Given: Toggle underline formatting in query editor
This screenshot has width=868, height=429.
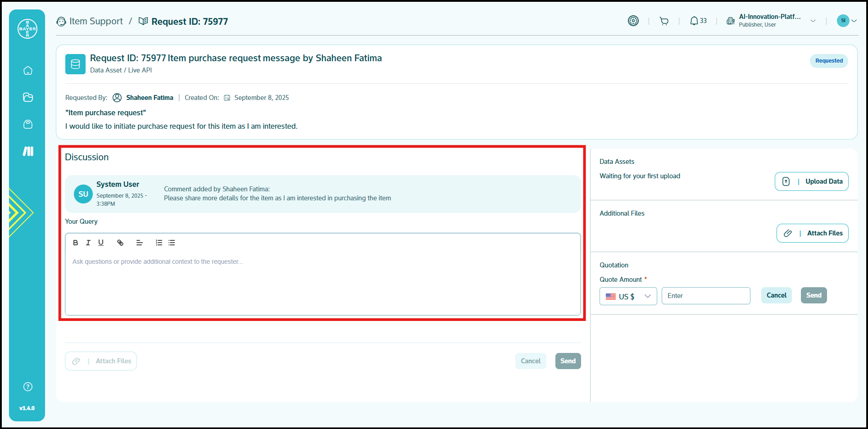Looking at the screenshot, I should (101, 243).
